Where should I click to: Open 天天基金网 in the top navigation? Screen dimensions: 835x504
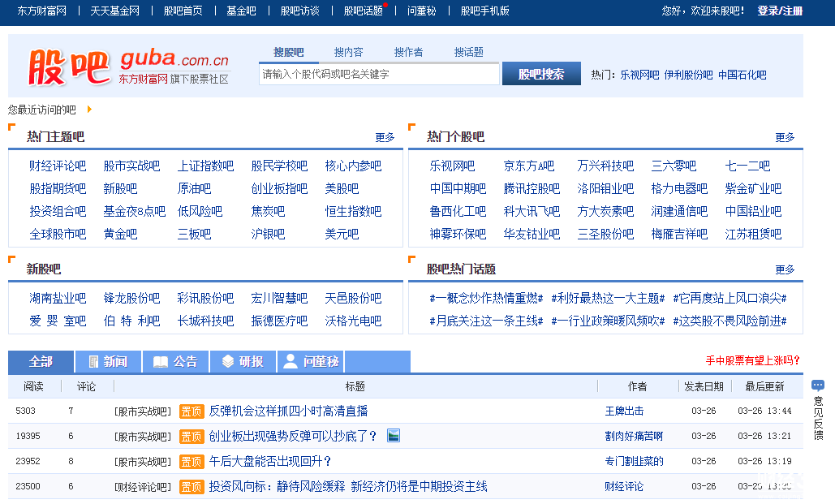point(115,11)
